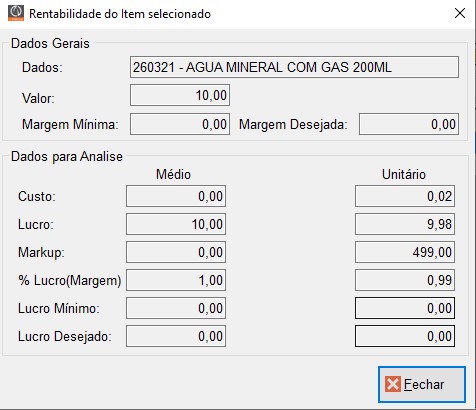Click the Valor field showing 10,00

tap(180, 95)
